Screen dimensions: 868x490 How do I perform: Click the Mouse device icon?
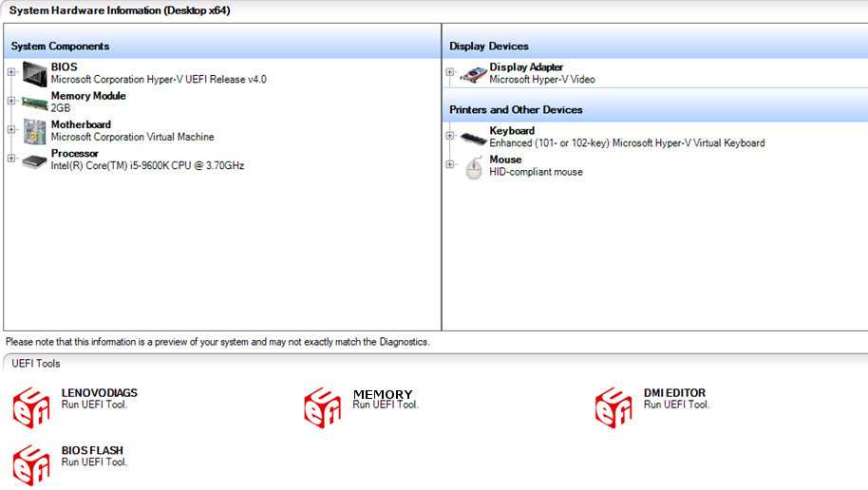[x=474, y=168]
